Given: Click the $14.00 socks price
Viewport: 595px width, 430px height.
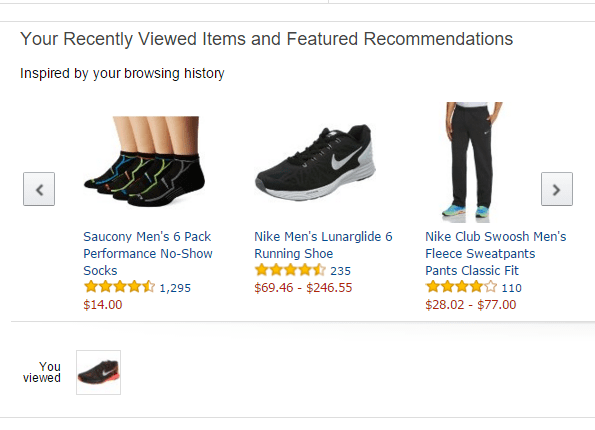Looking at the screenshot, I should tap(103, 305).
